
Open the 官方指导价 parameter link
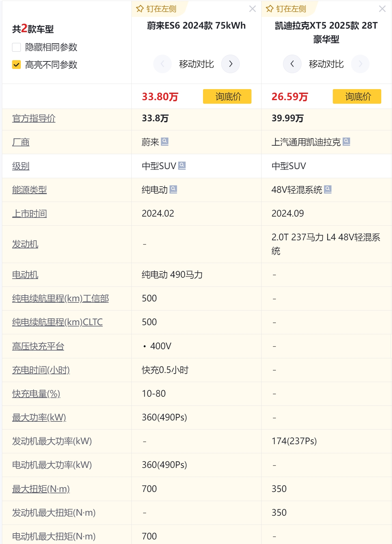[x=34, y=118]
